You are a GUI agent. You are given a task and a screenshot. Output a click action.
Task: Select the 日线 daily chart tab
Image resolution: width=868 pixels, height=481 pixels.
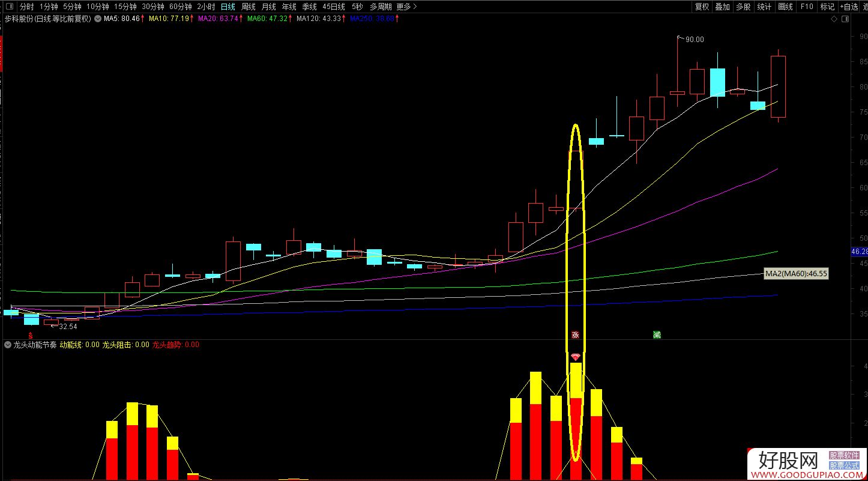[228, 7]
